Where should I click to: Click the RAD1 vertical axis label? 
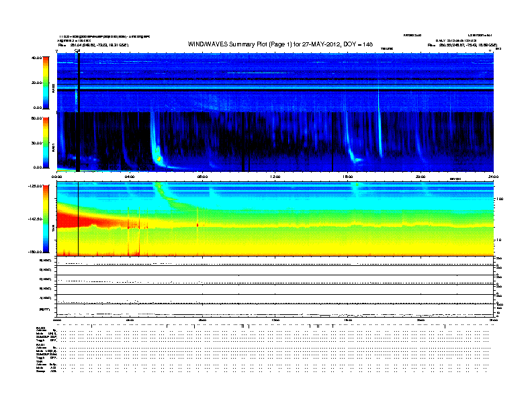53,148
